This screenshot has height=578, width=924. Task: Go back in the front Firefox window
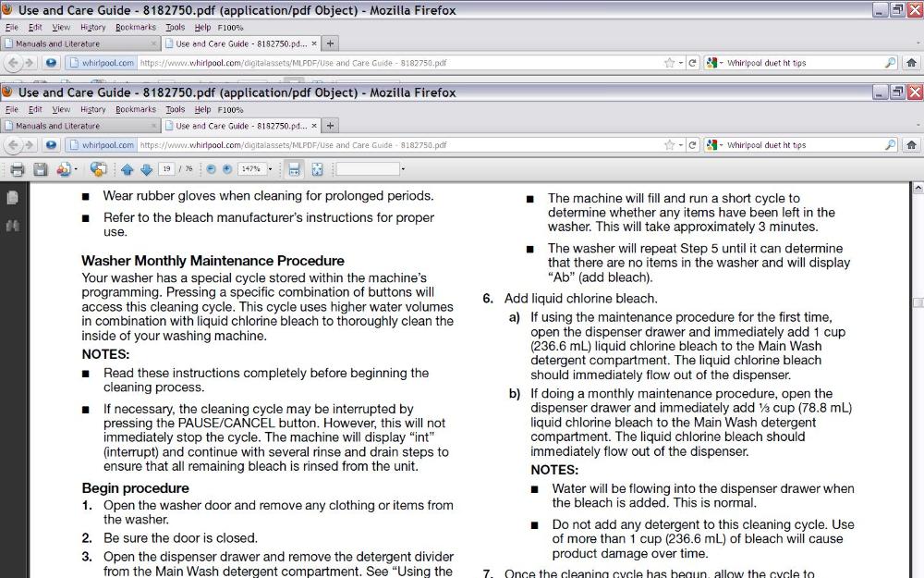coord(13,145)
